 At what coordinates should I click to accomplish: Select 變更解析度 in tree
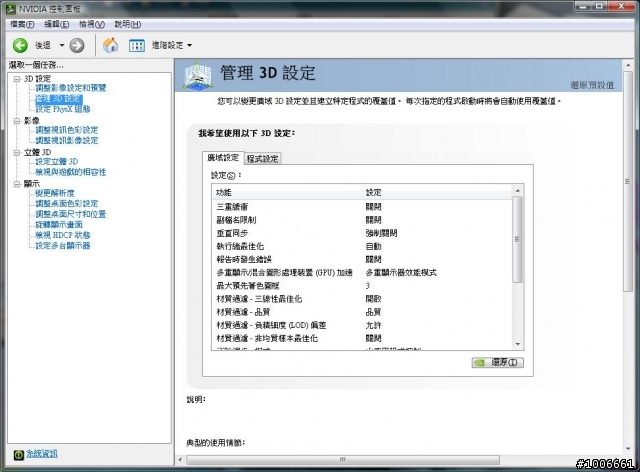coord(55,193)
